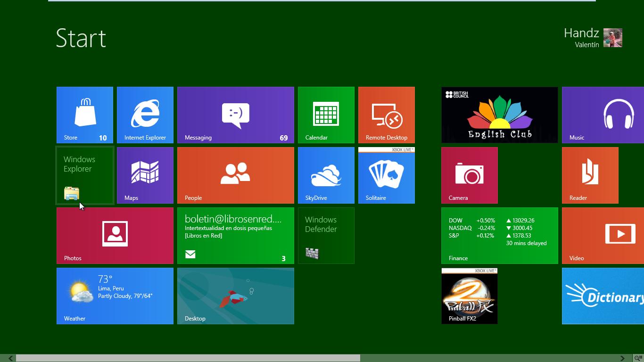Open the Camera app tile
The height and width of the screenshot is (362, 644).
pos(470,175)
